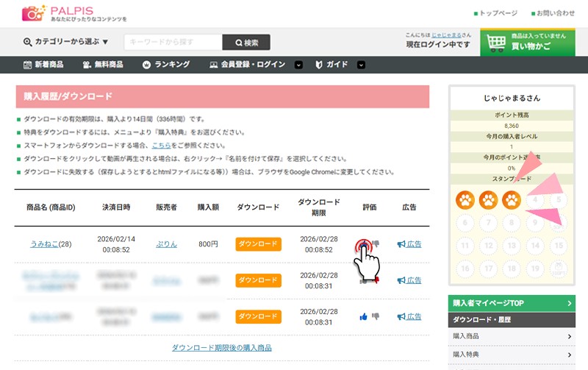Click thumbs-up rating in third purchase row
588x370 pixels.
363,316
